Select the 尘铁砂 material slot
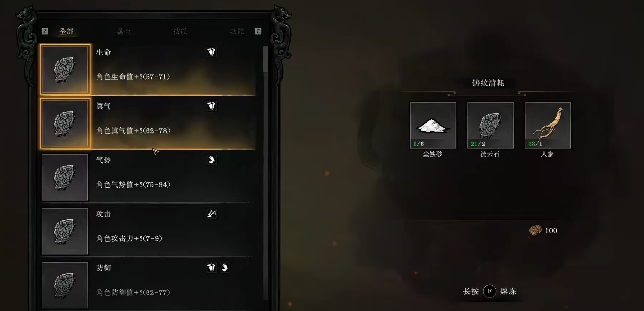 pos(433,125)
